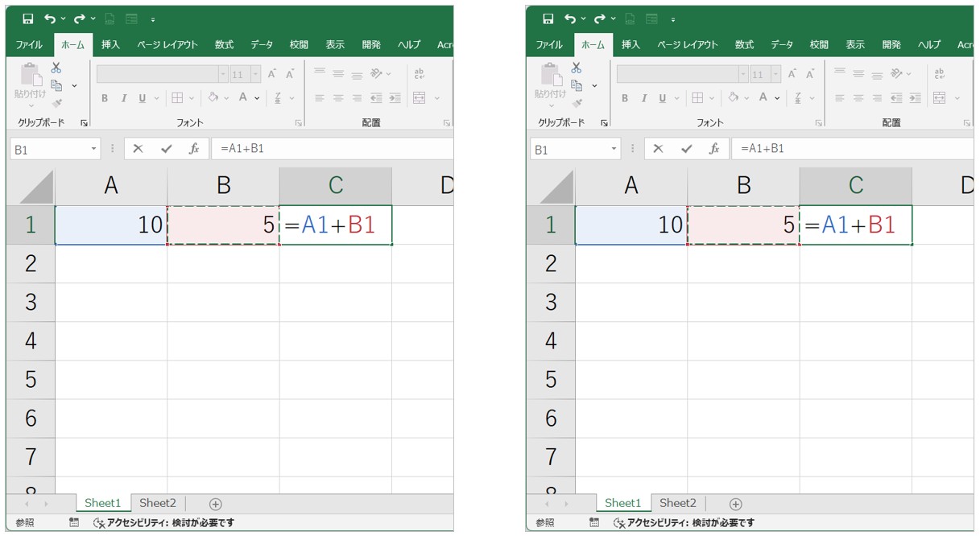Open the 挿入 tab in left window
The image size is (980, 536).
click(x=110, y=45)
